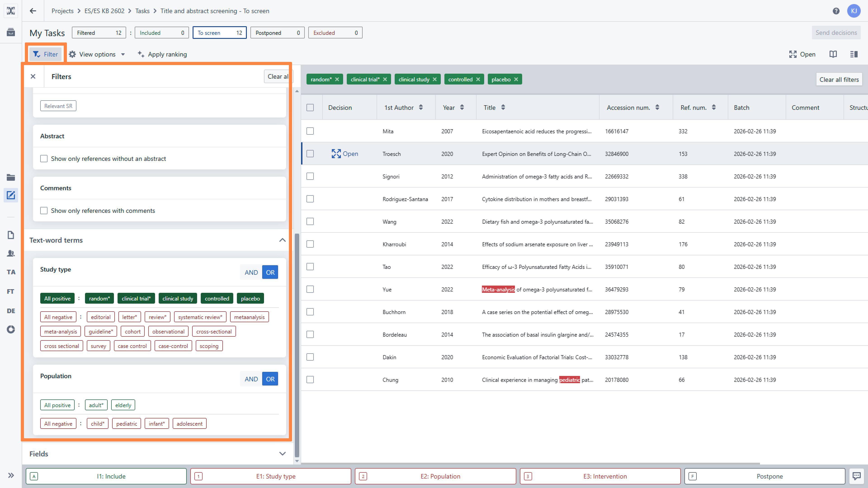The height and width of the screenshot is (488, 868).
Task: Set Study type operator to AND
Action: coord(251,272)
